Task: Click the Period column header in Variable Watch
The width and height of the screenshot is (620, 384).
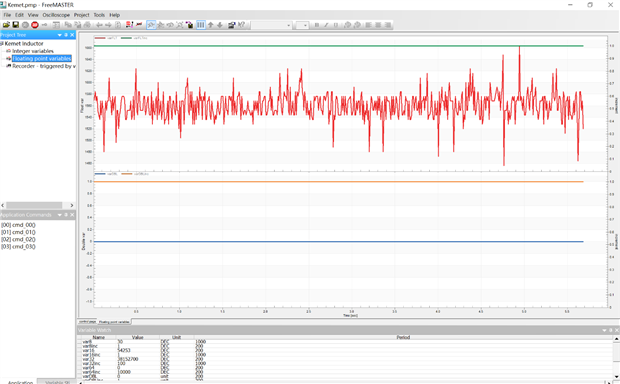Action: [x=403, y=337]
